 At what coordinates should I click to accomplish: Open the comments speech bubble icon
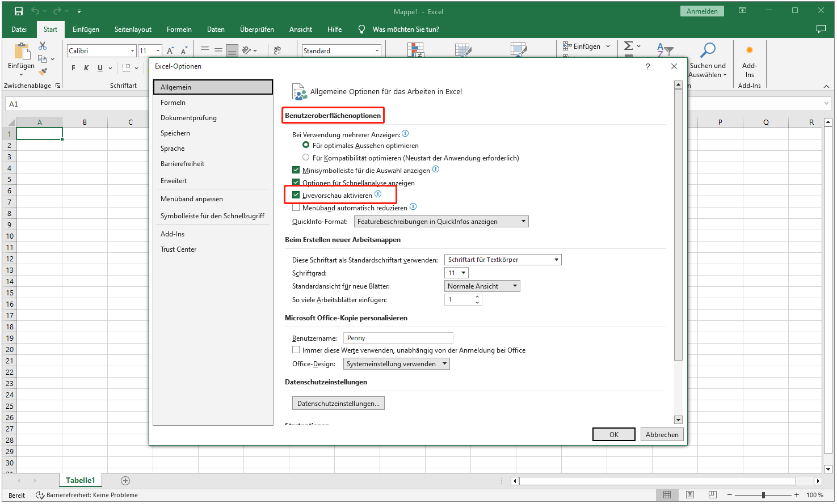point(821,29)
